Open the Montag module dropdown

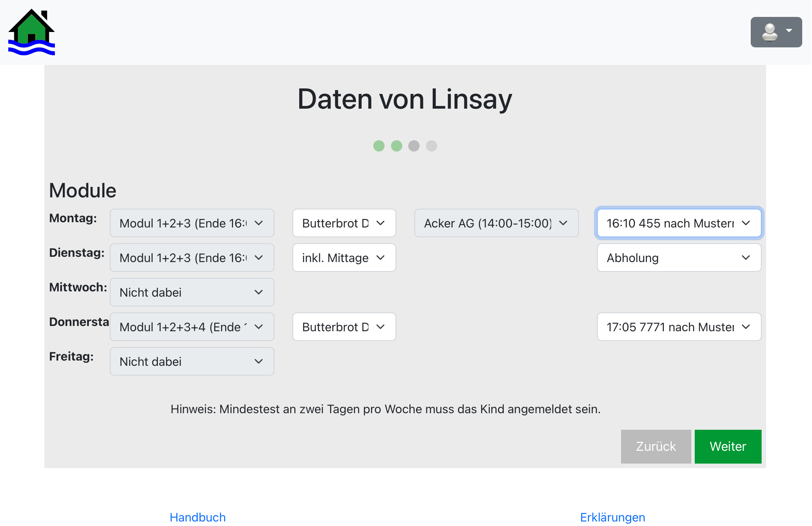pos(192,223)
